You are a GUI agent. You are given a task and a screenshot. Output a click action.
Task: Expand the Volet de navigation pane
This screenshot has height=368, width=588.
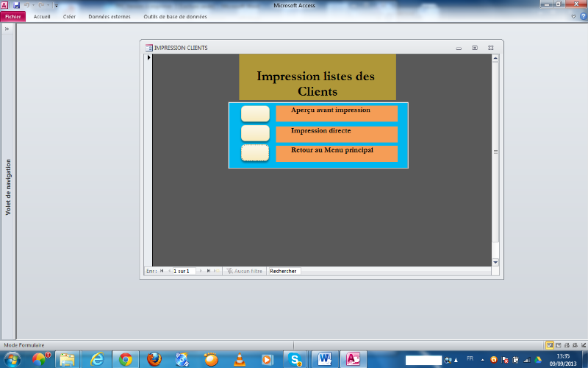(7, 29)
